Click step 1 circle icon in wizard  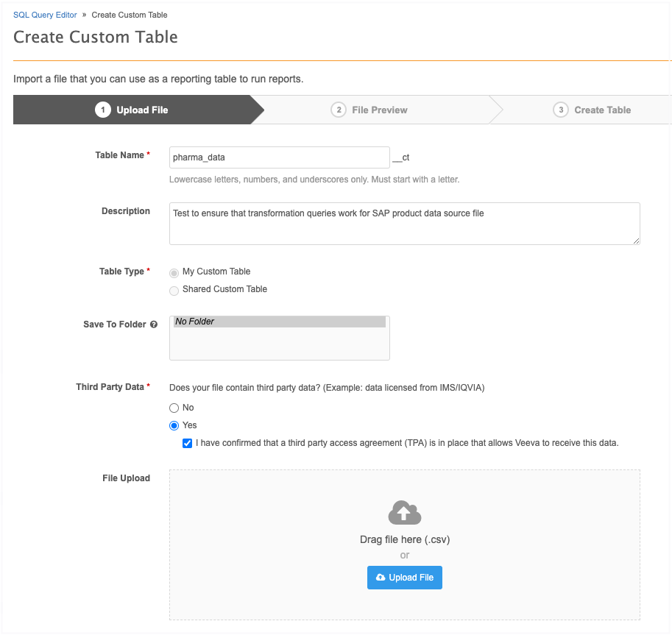point(102,110)
